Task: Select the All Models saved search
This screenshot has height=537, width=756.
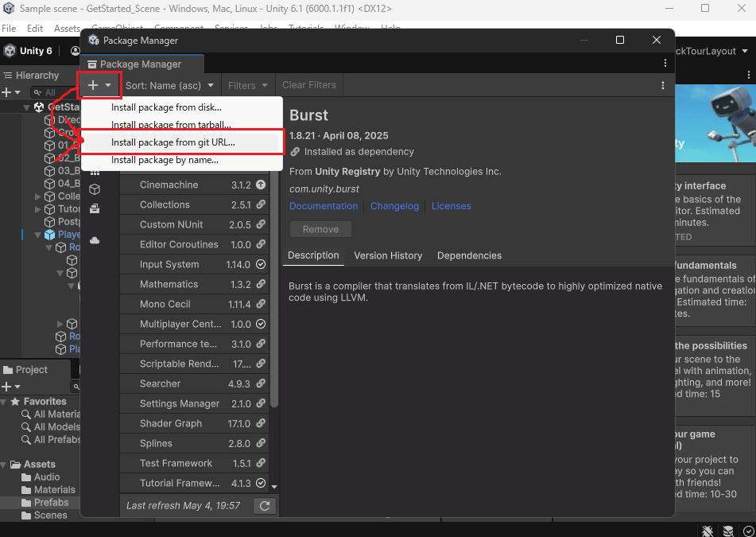Action: point(51,427)
